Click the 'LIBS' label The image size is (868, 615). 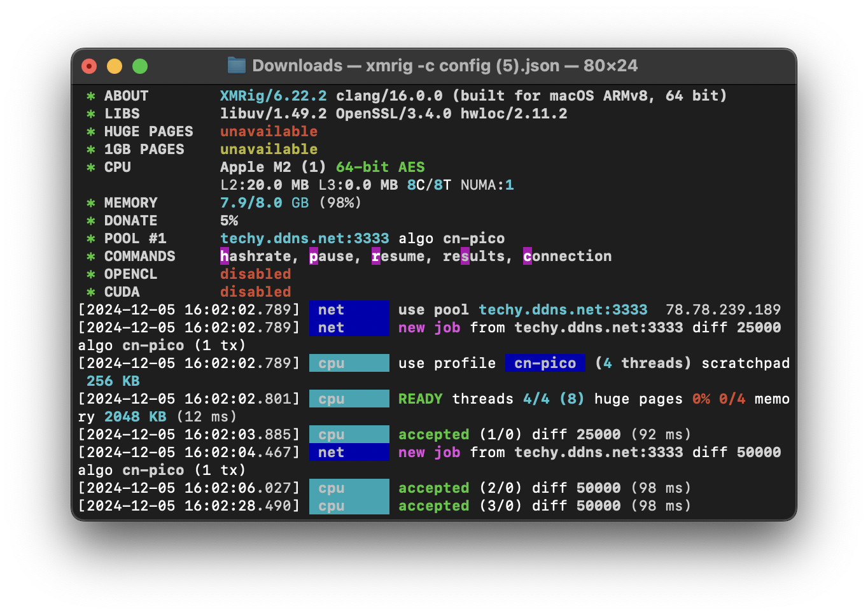pos(122,113)
